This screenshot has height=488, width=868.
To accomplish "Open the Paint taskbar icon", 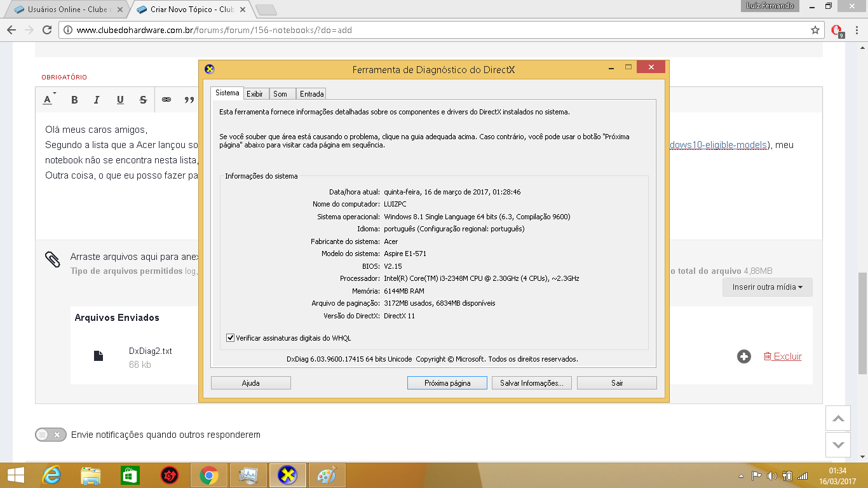I will click(326, 475).
